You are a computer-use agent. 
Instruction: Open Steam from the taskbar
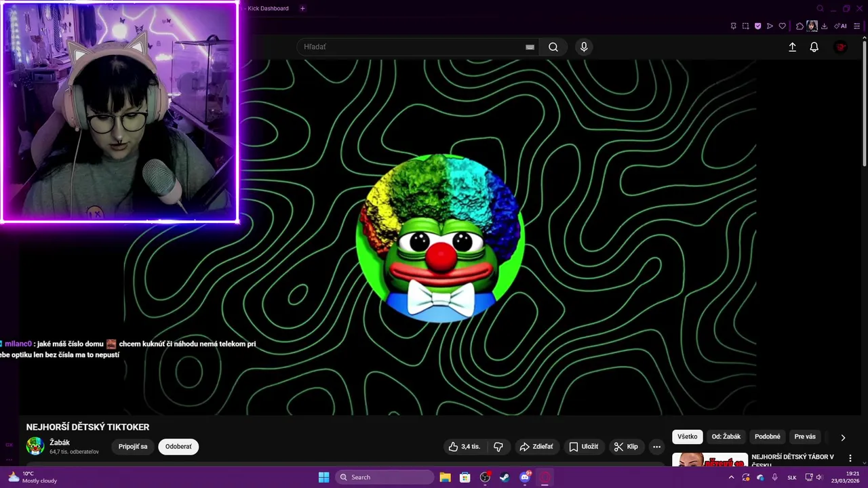[505, 477]
